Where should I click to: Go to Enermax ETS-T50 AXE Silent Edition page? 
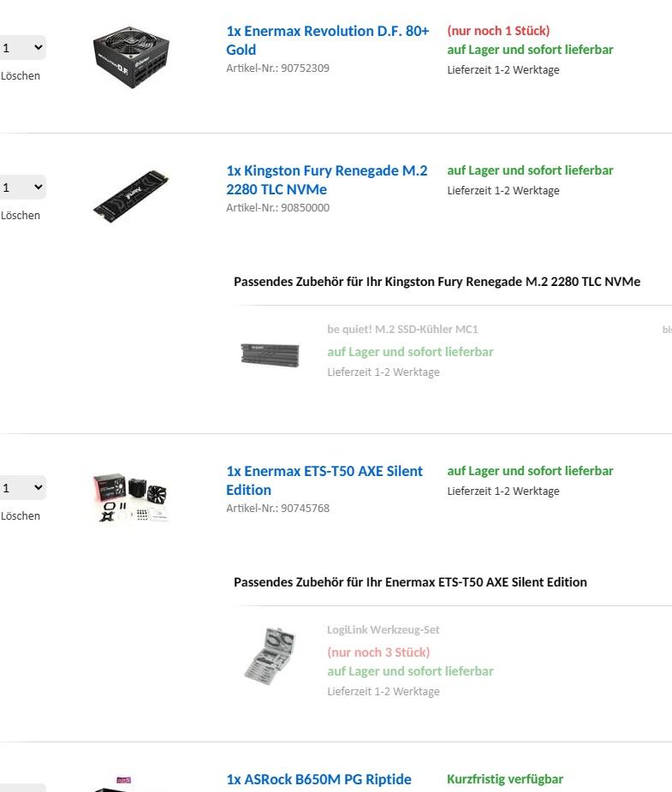click(324, 480)
